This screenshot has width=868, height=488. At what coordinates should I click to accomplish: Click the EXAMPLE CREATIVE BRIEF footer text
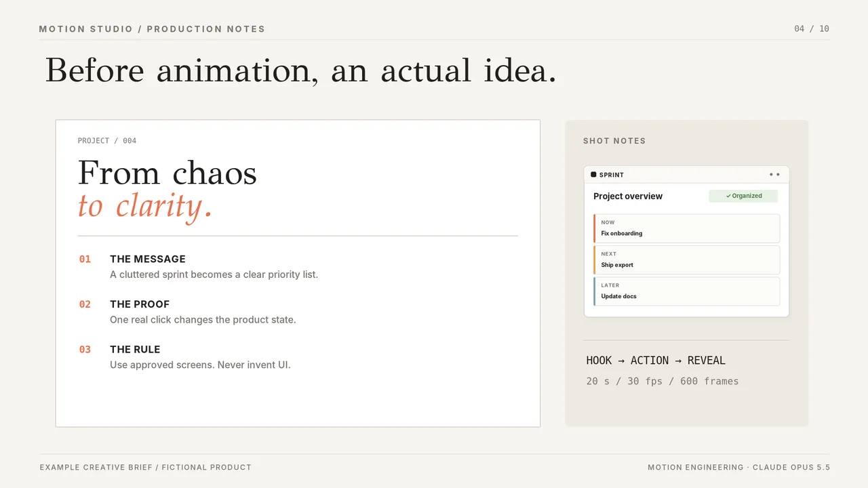tap(146, 468)
